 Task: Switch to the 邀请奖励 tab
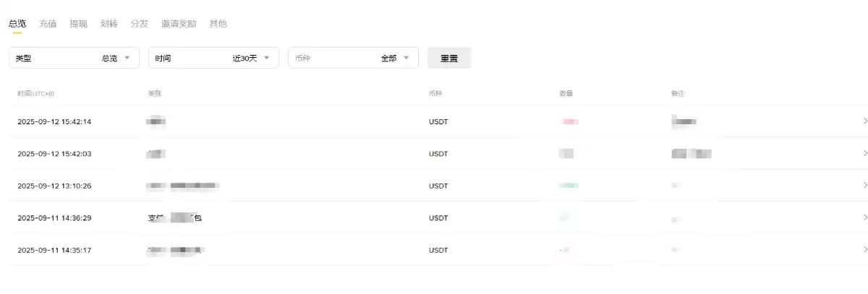pos(179,24)
